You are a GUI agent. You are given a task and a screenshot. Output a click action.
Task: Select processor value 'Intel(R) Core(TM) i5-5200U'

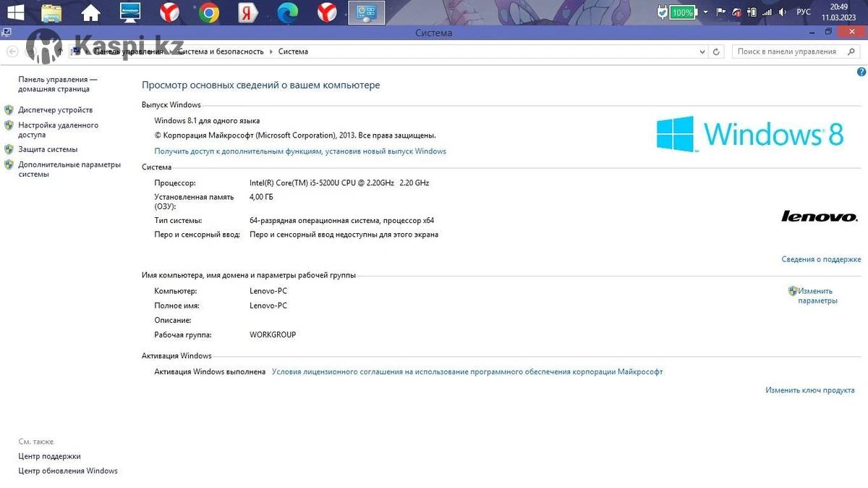click(339, 183)
